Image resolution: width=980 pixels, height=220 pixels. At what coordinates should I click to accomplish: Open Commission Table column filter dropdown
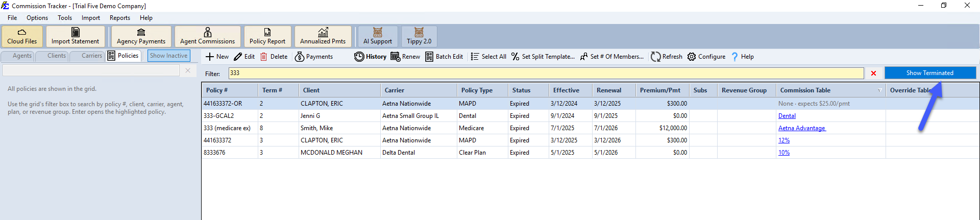(879, 90)
